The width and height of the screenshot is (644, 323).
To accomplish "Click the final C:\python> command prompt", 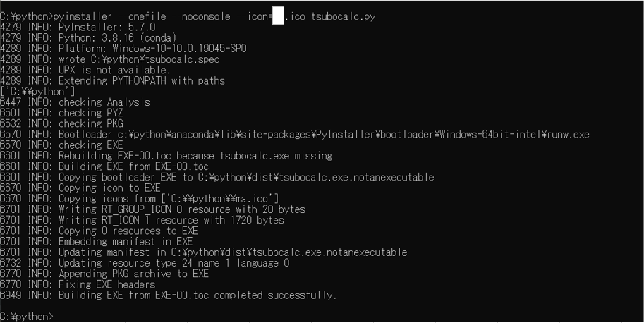I will coord(27,316).
